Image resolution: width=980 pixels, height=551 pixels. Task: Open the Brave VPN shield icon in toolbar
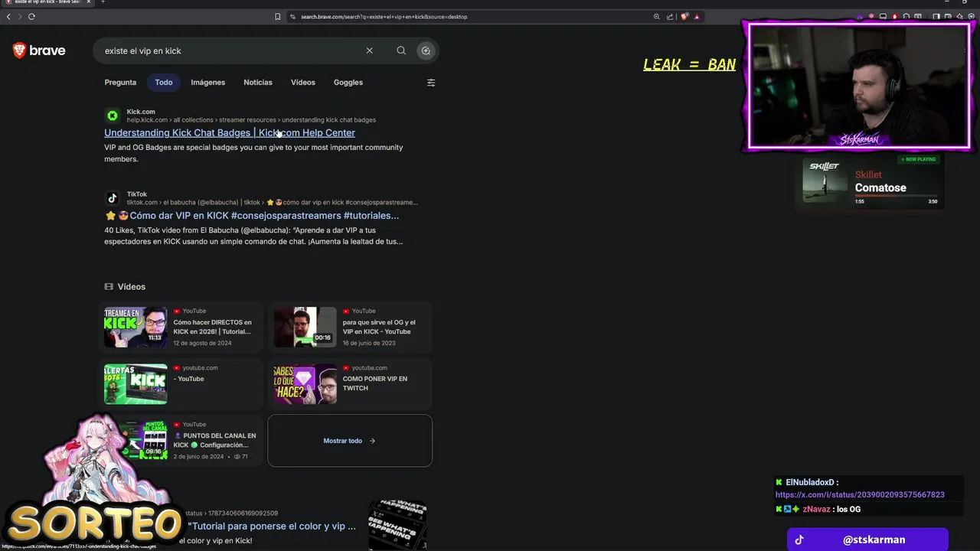point(971,16)
